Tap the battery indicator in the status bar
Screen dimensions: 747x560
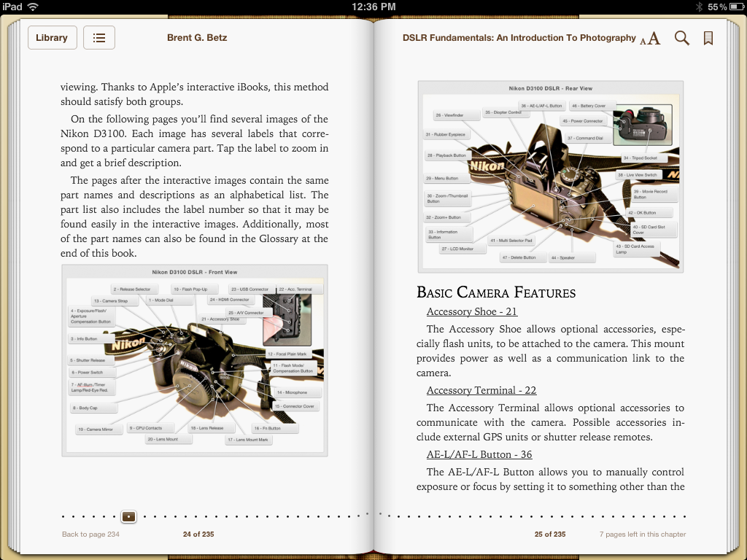click(737, 7)
